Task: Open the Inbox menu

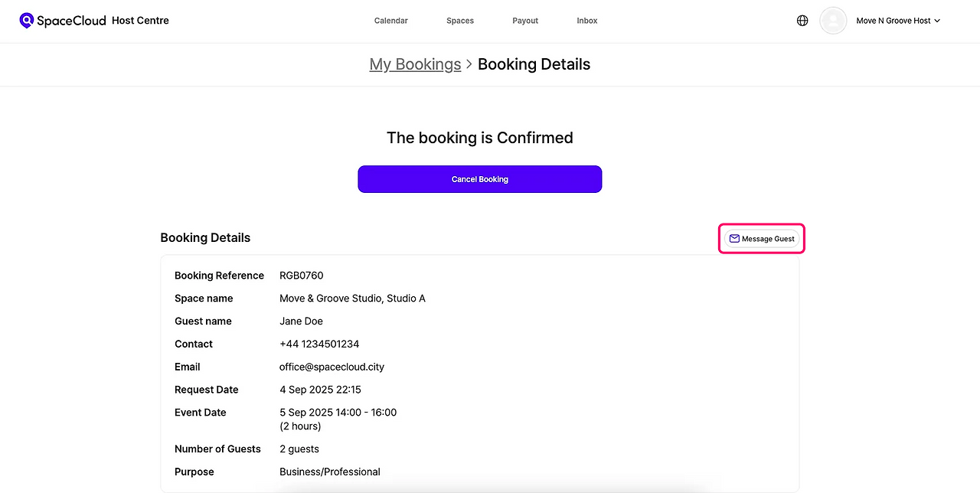Action: tap(587, 21)
